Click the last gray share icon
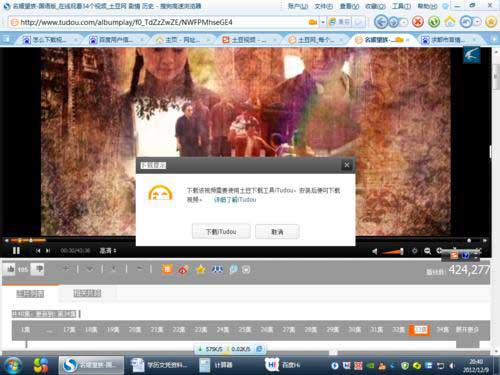Screen dimensions: 500x375 [246, 270]
